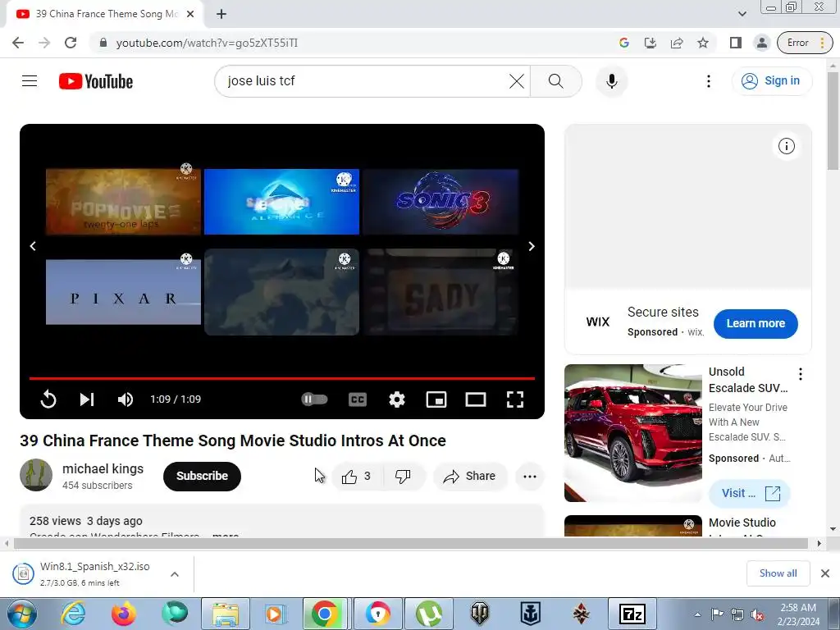Screen dimensions: 840x630
Task: Open the Sonic 3 suggested video thumbnail
Action: point(441,202)
